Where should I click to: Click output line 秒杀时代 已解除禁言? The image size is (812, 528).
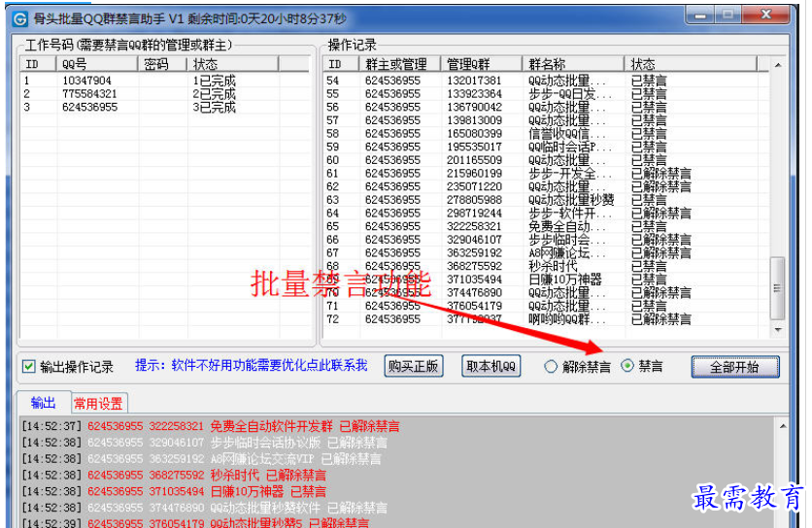tap(174, 476)
